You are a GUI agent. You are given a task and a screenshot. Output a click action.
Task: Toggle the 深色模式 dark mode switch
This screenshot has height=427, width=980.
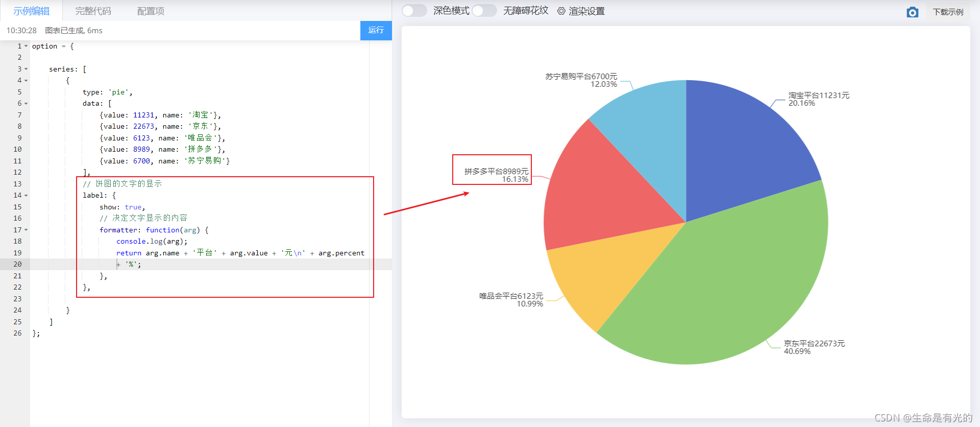(x=414, y=11)
